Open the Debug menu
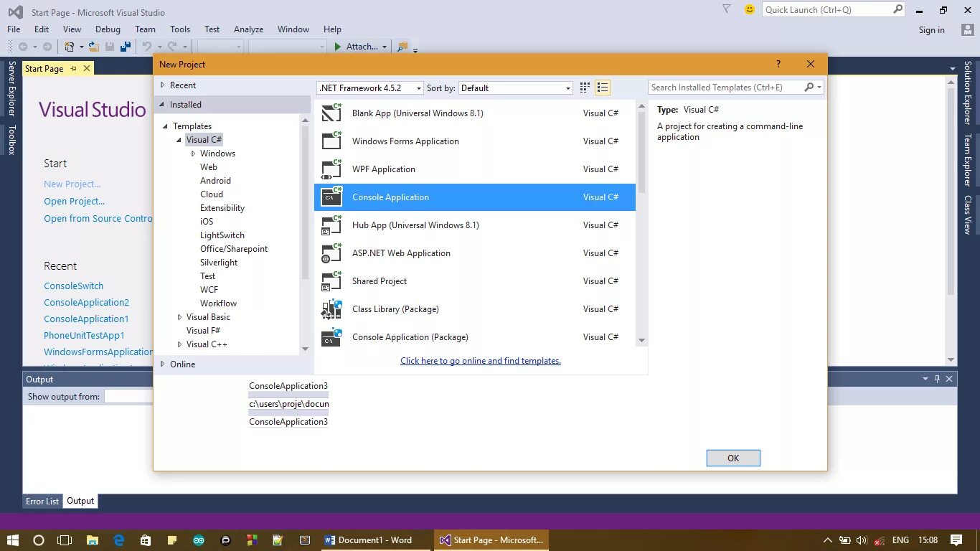 108,29
